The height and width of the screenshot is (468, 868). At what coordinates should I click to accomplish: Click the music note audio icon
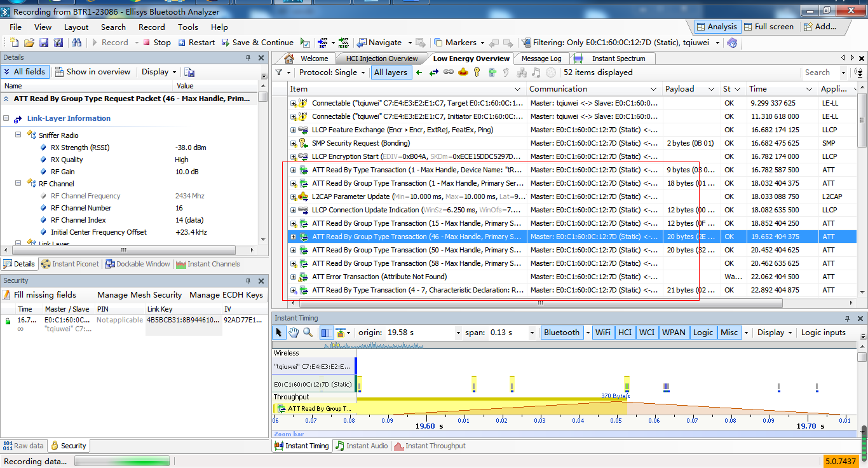click(536, 72)
